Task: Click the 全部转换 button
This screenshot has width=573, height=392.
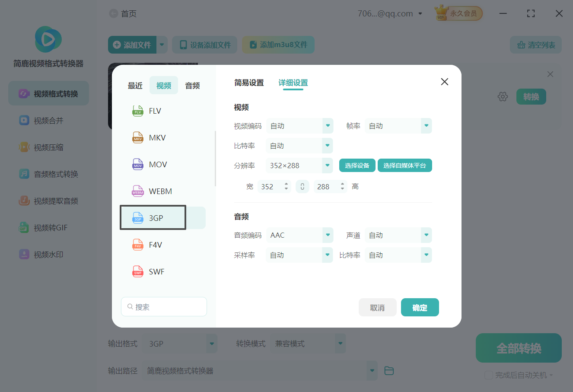Action: pos(518,347)
